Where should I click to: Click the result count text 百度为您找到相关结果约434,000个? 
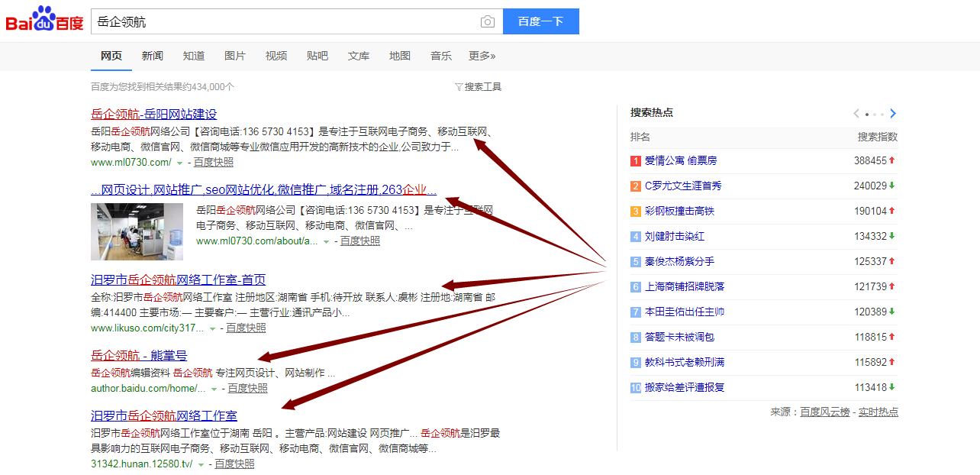[x=163, y=87]
